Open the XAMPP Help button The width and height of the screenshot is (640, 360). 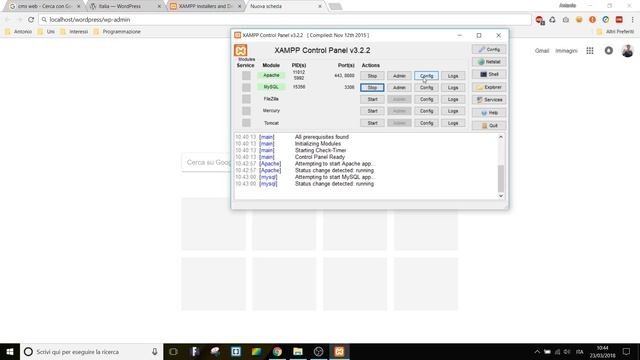(x=489, y=113)
